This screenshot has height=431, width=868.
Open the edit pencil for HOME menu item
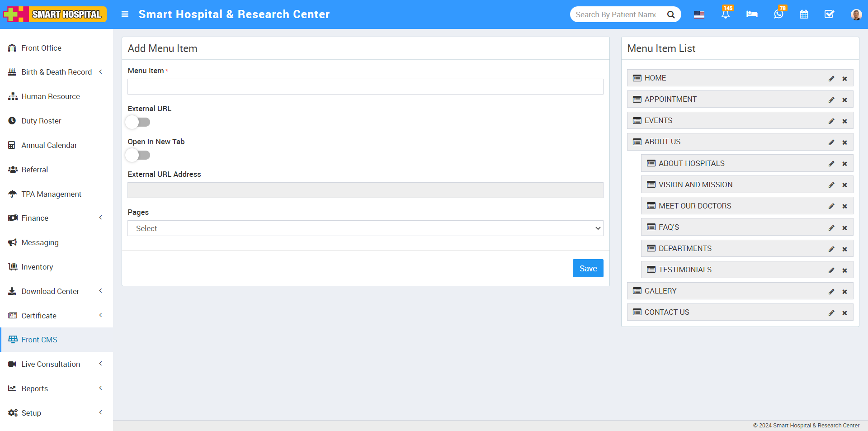832,78
